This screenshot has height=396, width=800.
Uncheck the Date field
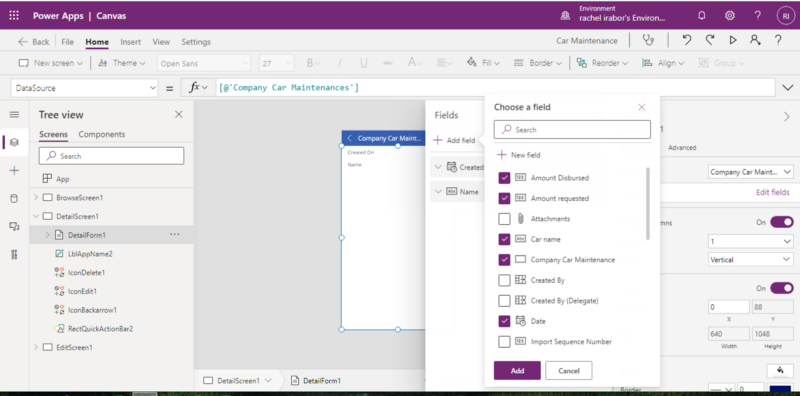point(504,321)
